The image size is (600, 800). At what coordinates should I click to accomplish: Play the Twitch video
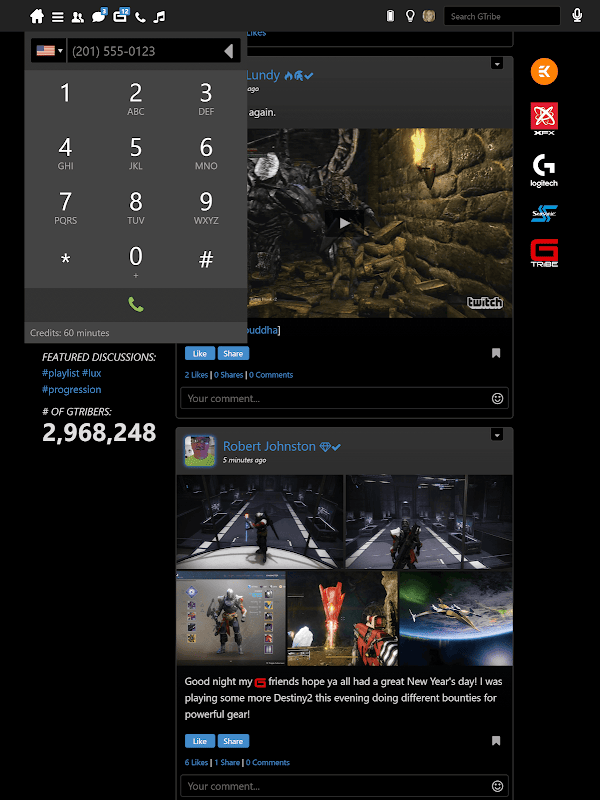coord(344,223)
